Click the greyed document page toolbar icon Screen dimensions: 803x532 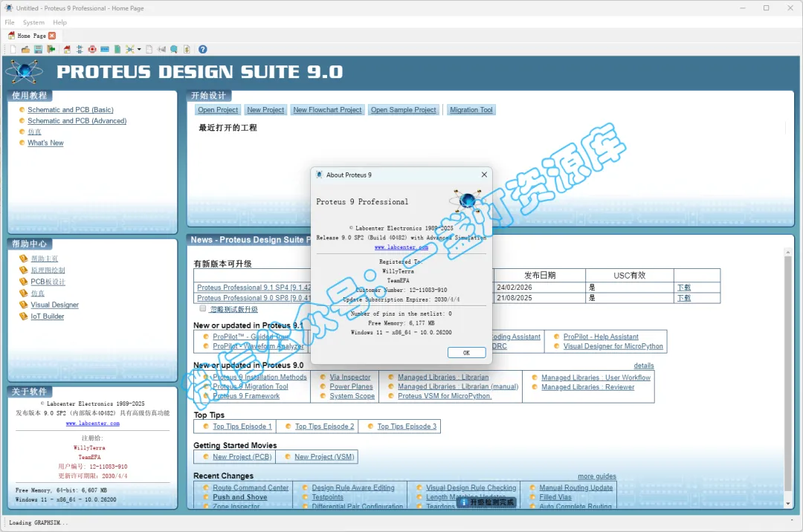point(149,50)
